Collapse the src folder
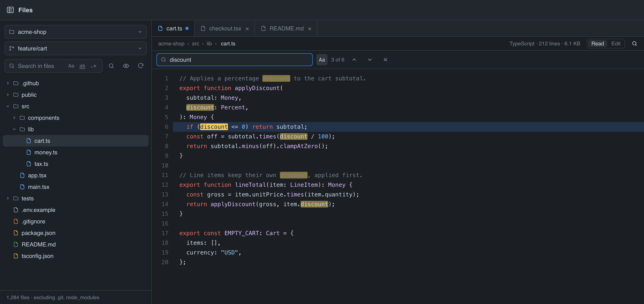The image size is (644, 304). [75, 106]
